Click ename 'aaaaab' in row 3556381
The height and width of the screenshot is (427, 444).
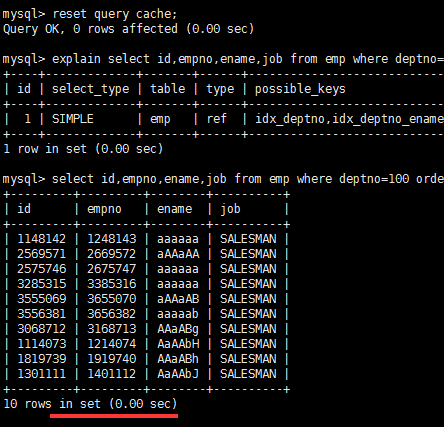coord(178,314)
